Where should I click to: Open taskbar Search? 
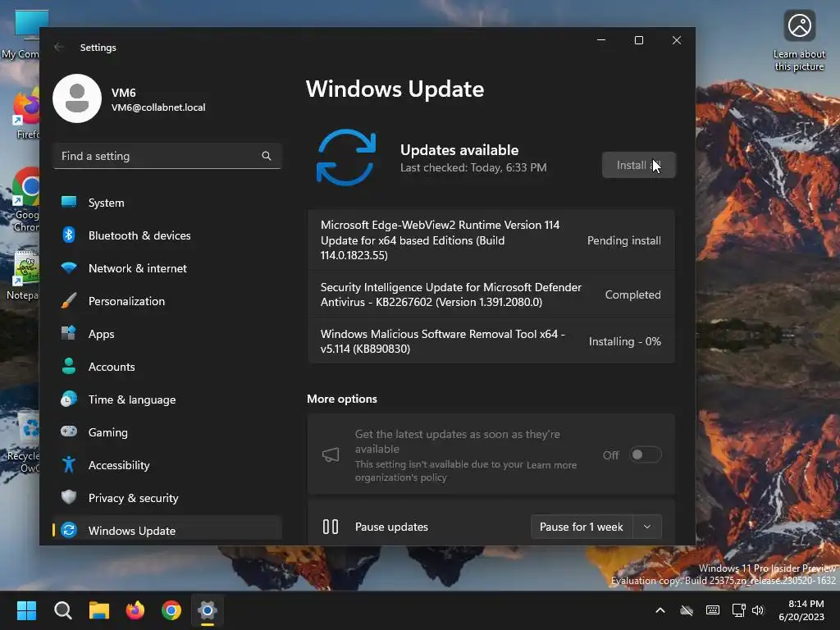62,610
